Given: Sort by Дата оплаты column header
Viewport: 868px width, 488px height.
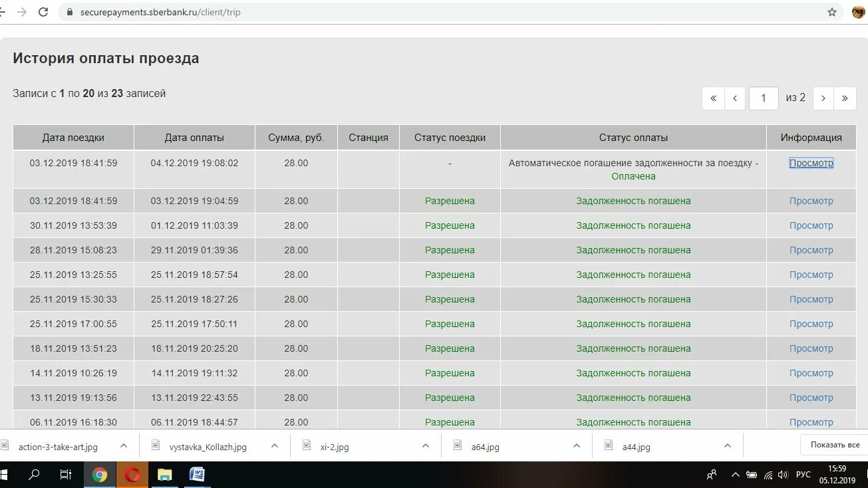Looking at the screenshot, I should pyautogui.click(x=194, y=138).
